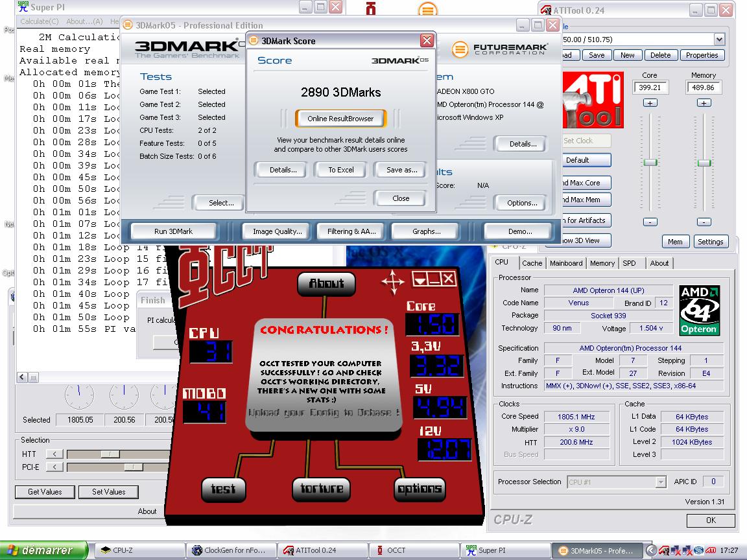Click the OCCT test button
The width and height of the screenshot is (747, 560).
(x=223, y=489)
